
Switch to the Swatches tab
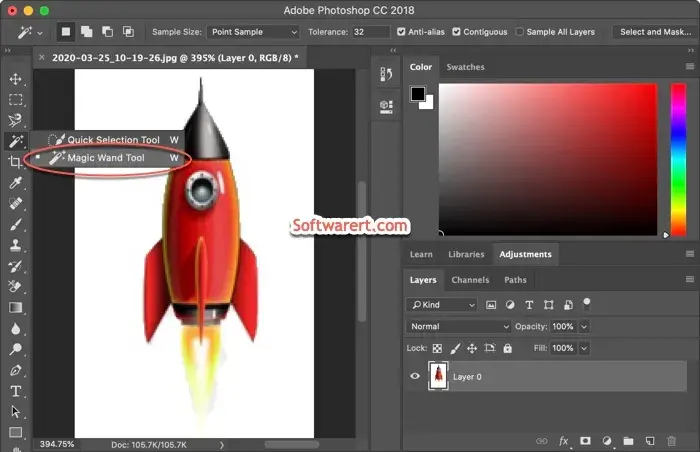point(465,67)
